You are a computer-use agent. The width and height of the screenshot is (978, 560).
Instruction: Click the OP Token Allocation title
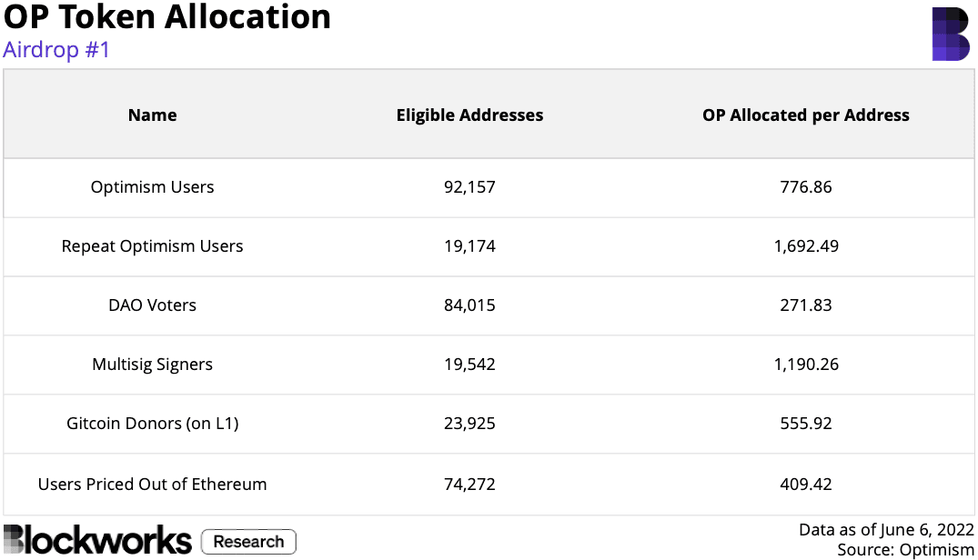click(167, 17)
